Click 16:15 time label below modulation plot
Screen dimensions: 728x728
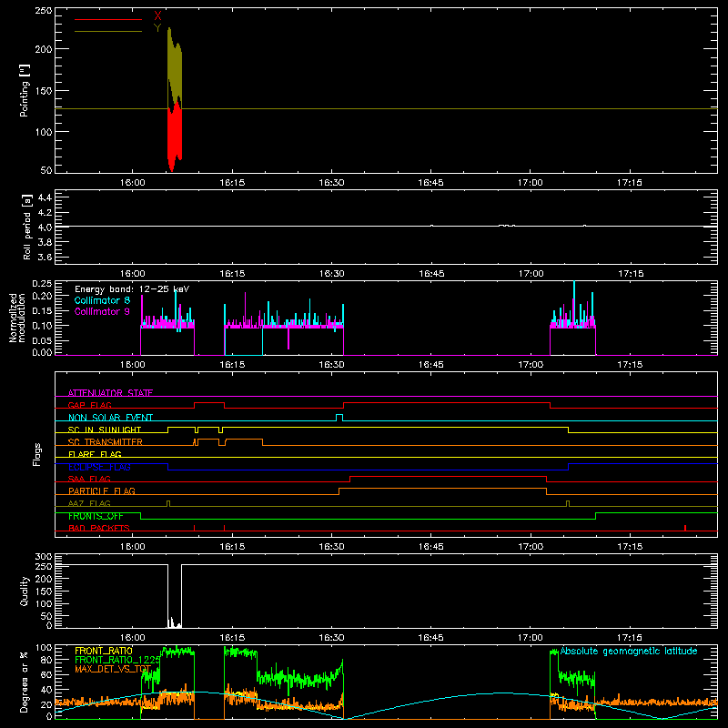(232, 365)
